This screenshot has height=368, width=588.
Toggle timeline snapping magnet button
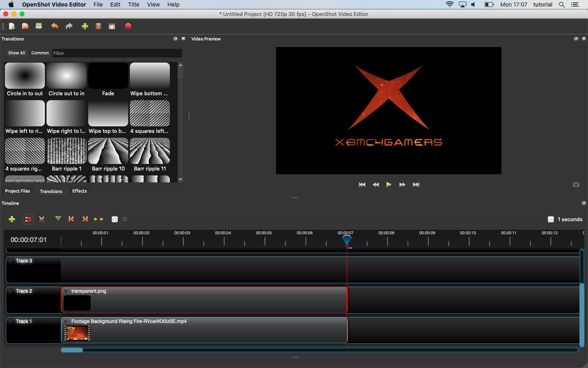tap(28, 219)
